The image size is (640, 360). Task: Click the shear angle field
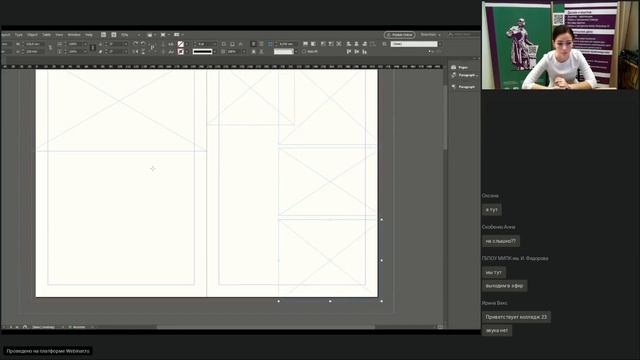tap(117, 52)
